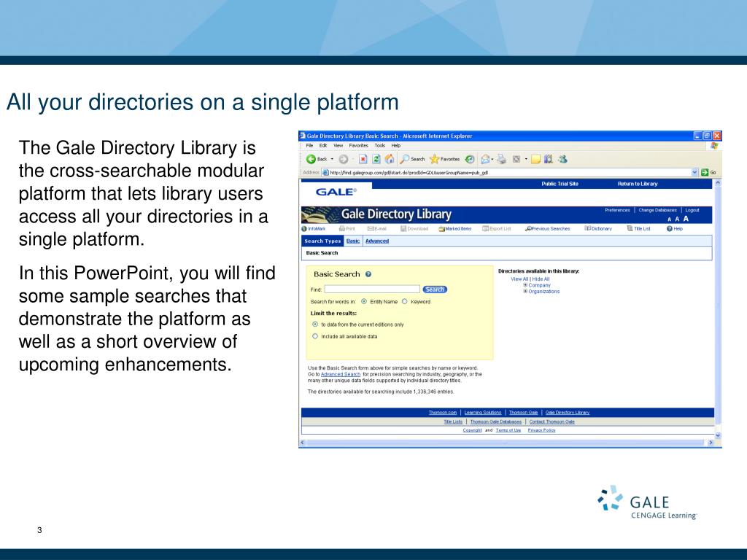Click the Change Databases link
The image size is (747, 560).
[657, 210]
